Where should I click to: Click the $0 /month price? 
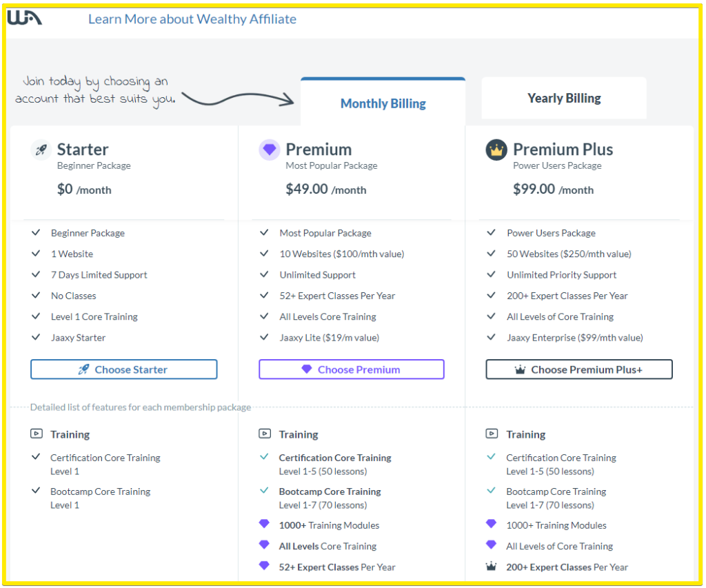84,189
